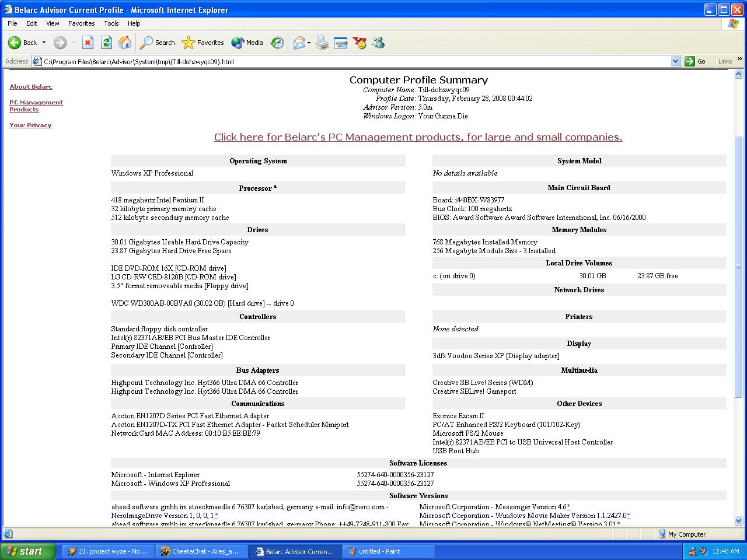
Task: Launch Windows Messenger from the toolbar
Action: point(378,43)
